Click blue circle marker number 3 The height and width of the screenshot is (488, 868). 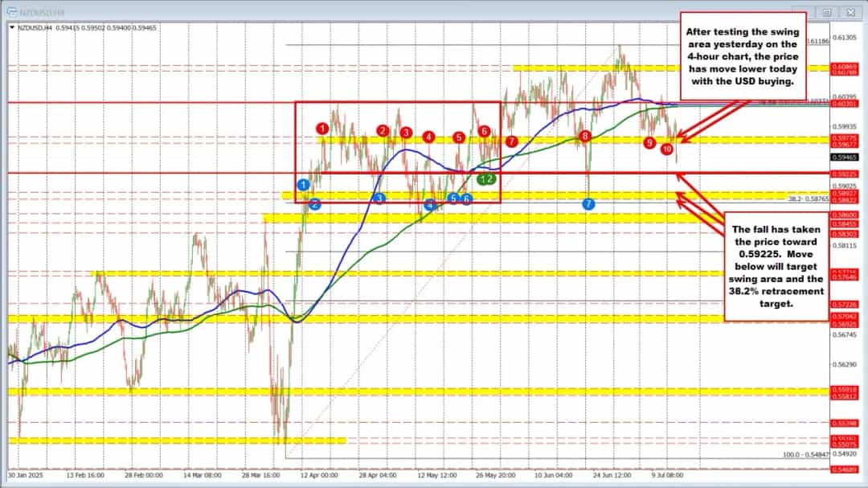coord(380,198)
